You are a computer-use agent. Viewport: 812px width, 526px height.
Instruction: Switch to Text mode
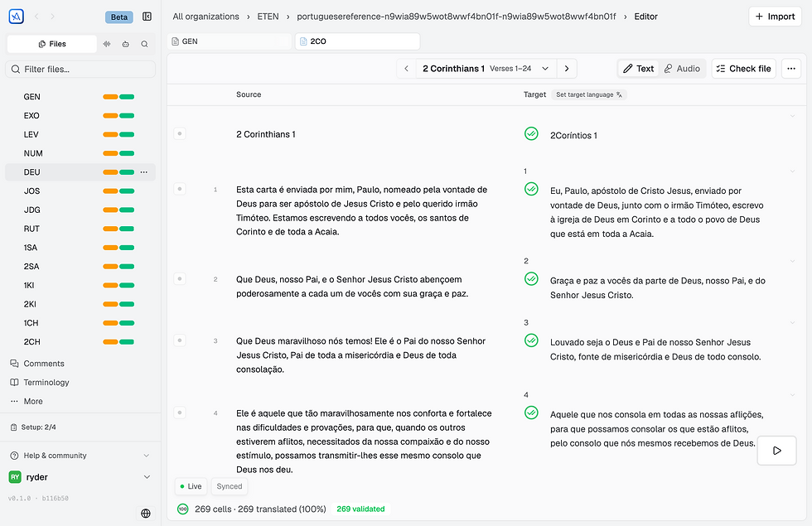[638, 68]
